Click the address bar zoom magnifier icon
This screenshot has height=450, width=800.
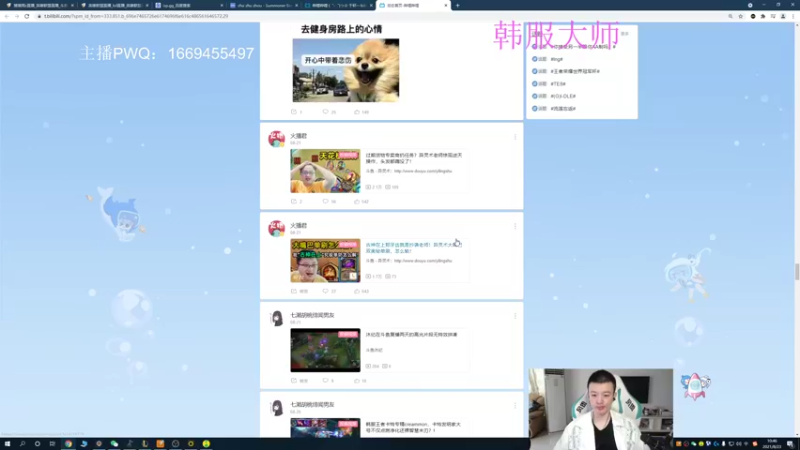coord(730,16)
